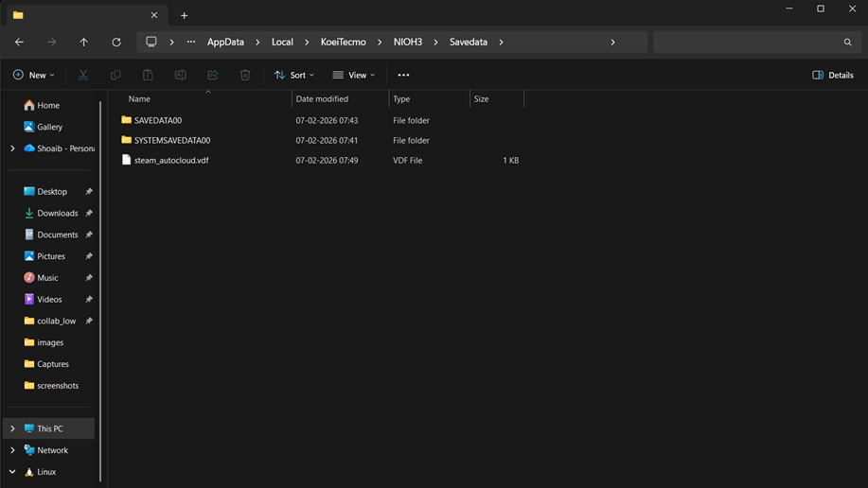Viewport: 868px width, 488px height.
Task: Toggle the Details pane
Action: tap(833, 75)
